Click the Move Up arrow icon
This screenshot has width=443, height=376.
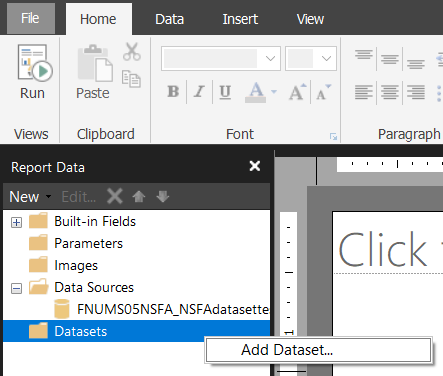[x=139, y=196]
